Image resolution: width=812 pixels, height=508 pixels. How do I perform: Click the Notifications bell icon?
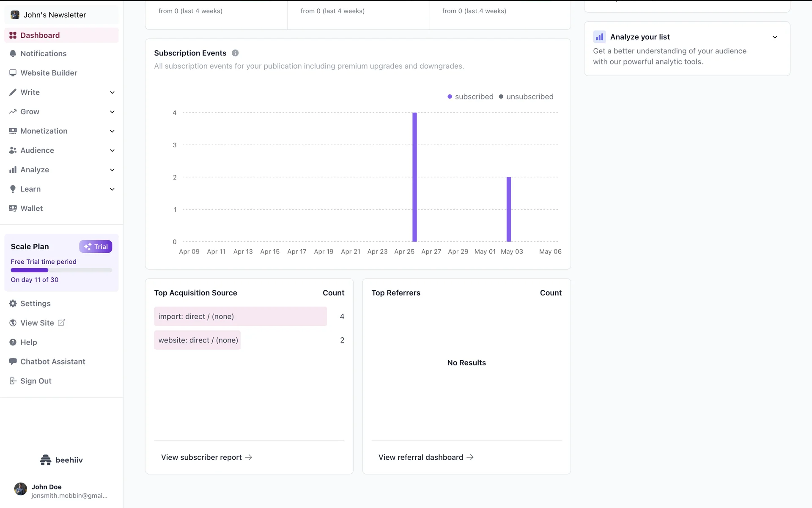point(13,54)
